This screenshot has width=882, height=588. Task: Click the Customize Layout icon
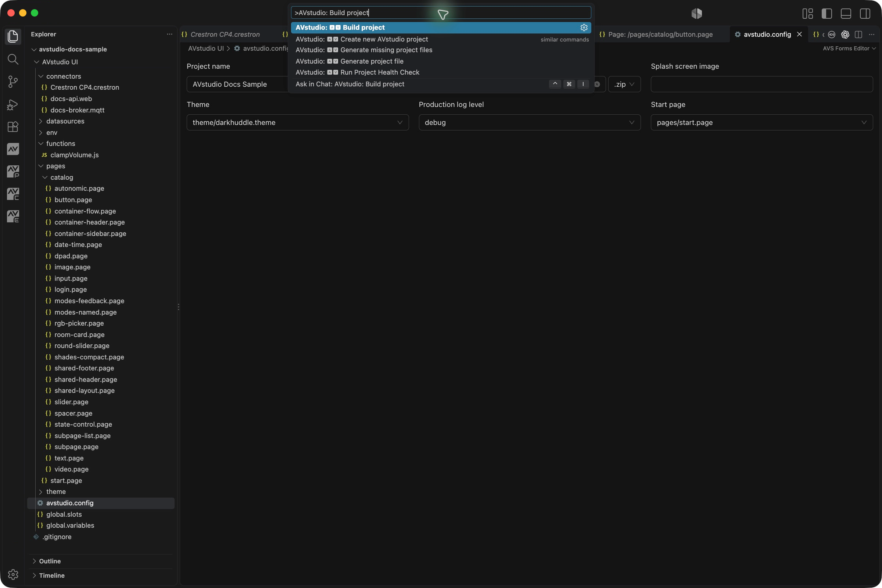808,13
